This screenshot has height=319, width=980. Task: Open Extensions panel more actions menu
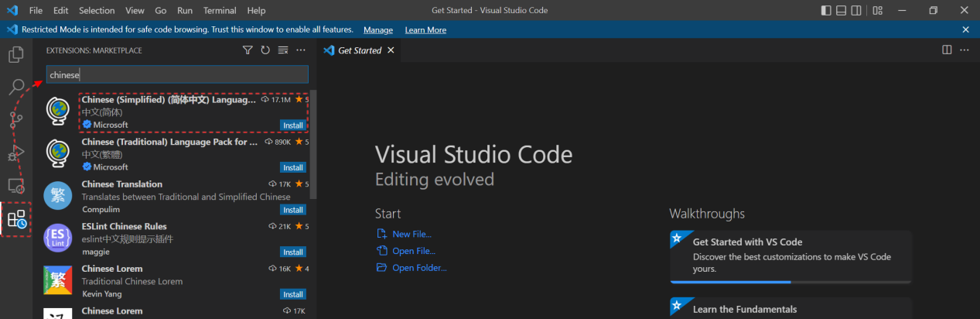click(301, 50)
